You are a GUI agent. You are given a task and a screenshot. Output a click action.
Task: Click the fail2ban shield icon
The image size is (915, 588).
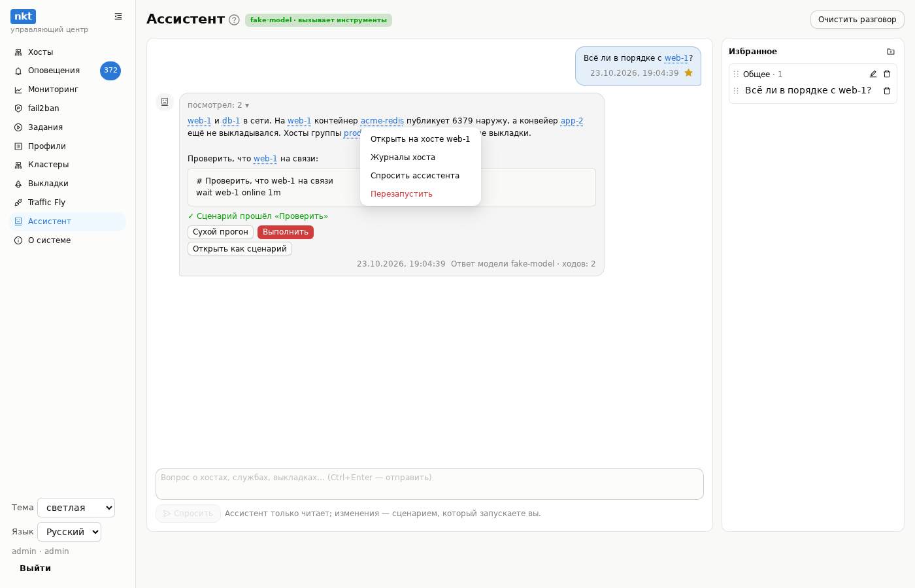[18, 108]
